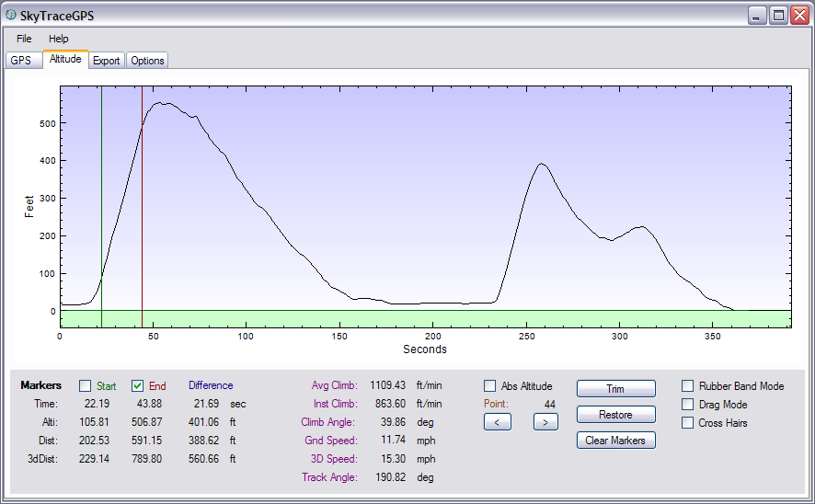The image size is (815, 504).
Task: Turn on Cross Hairs
Action: [688, 422]
